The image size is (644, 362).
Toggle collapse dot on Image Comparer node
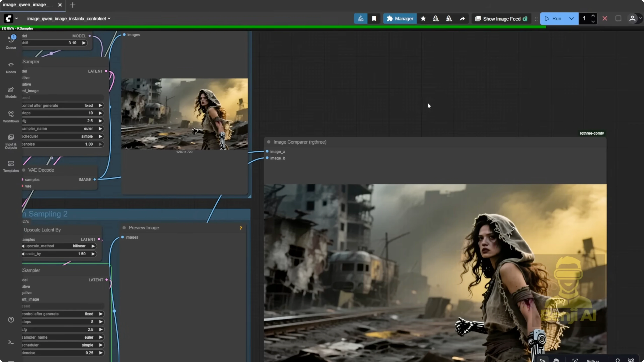269,142
